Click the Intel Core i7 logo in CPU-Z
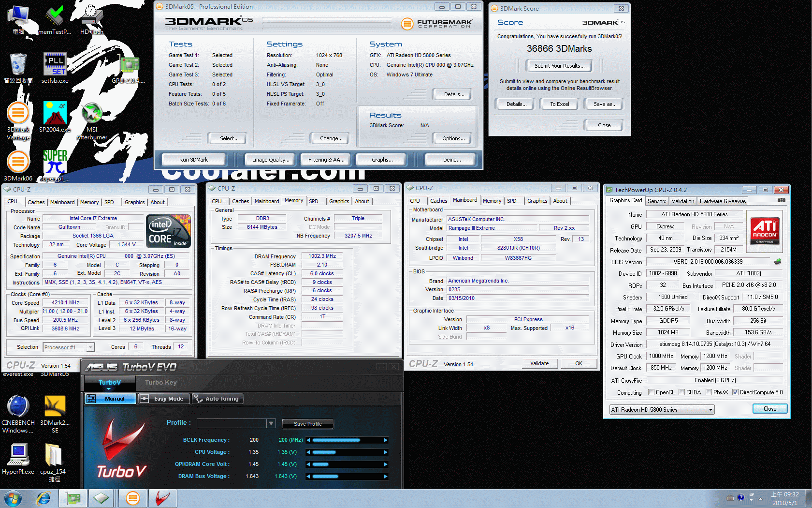Viewport: 812px width, 508px height. [169, 231]
